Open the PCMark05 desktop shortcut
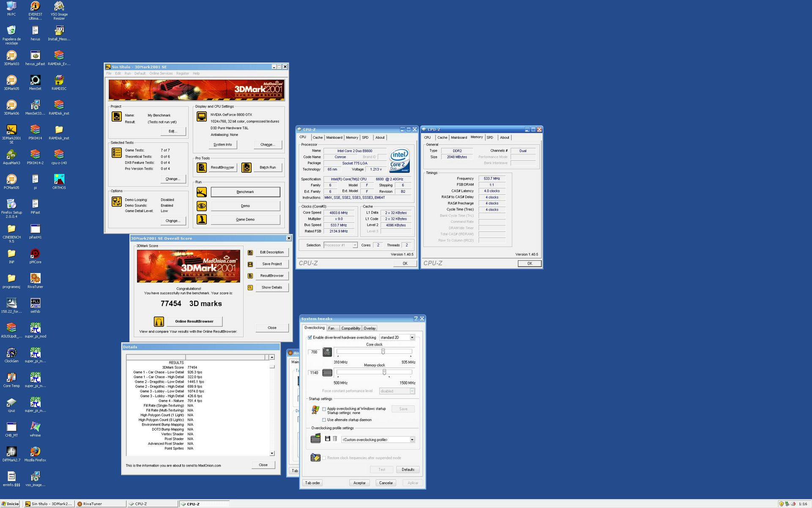 pos(11,182)
